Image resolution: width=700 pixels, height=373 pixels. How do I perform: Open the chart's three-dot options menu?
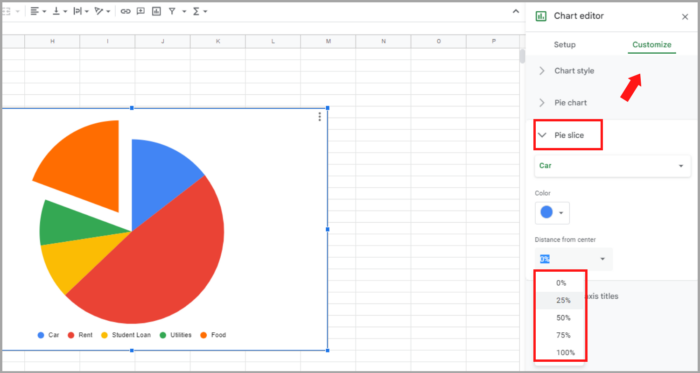click(320, 116)
